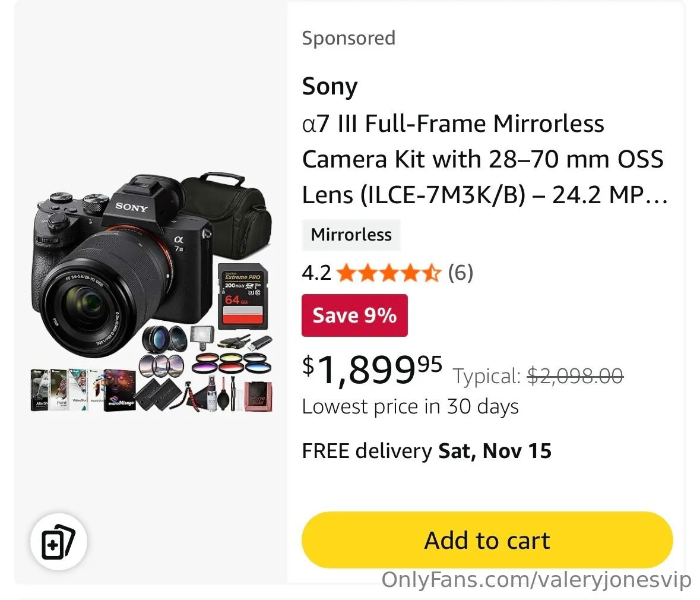This screenshot has height=600, width=700.
Task: Open the (6) reviews count
Action: pyautogui.click(x=460, y=273)
